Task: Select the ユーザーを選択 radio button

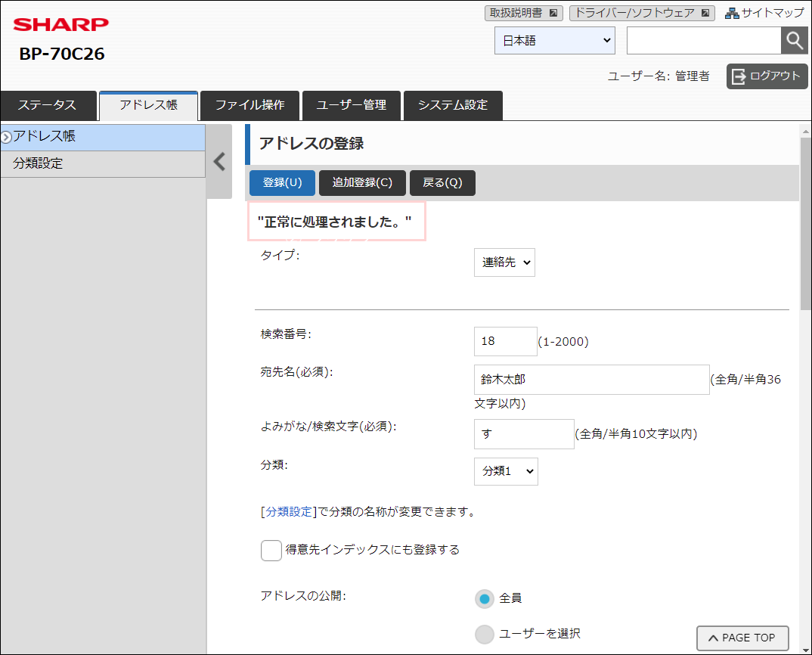Action: pos(484,634)
